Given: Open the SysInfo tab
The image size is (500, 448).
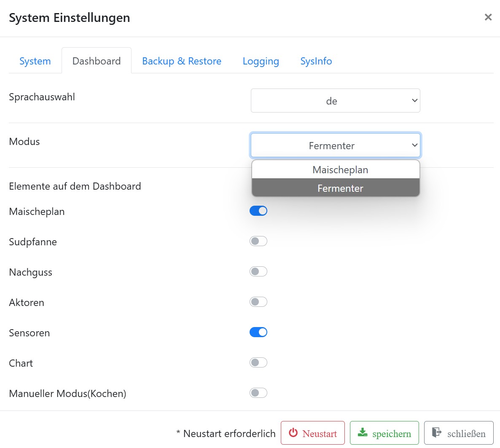Looking at the screenshot, I should [316, 61].
